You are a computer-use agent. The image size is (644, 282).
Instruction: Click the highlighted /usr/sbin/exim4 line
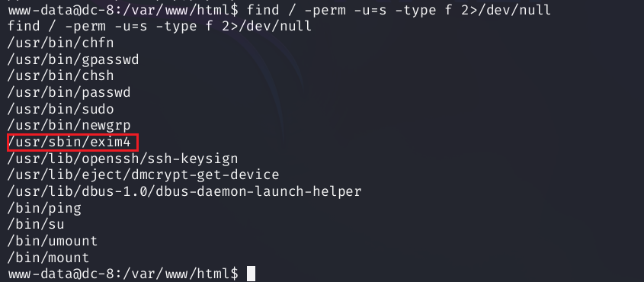[69, 143]
